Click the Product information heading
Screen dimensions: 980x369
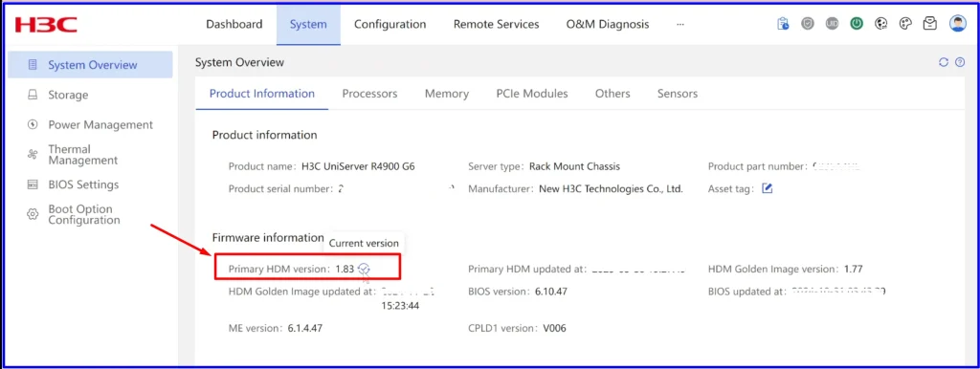pyautogui.click(x=264, y=135)
